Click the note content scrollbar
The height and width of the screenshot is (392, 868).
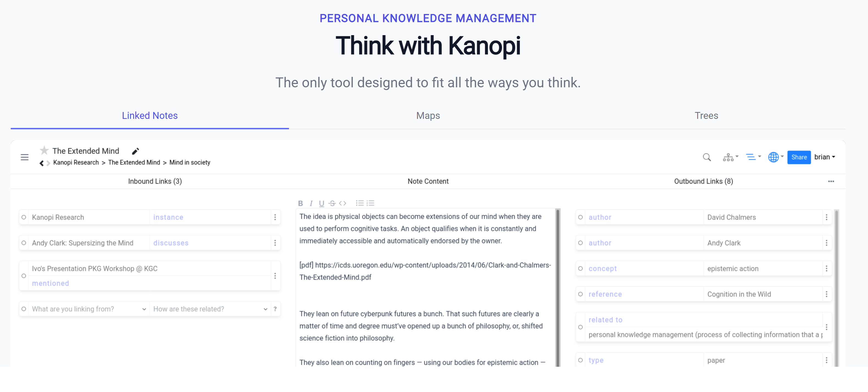coord(558,286)
